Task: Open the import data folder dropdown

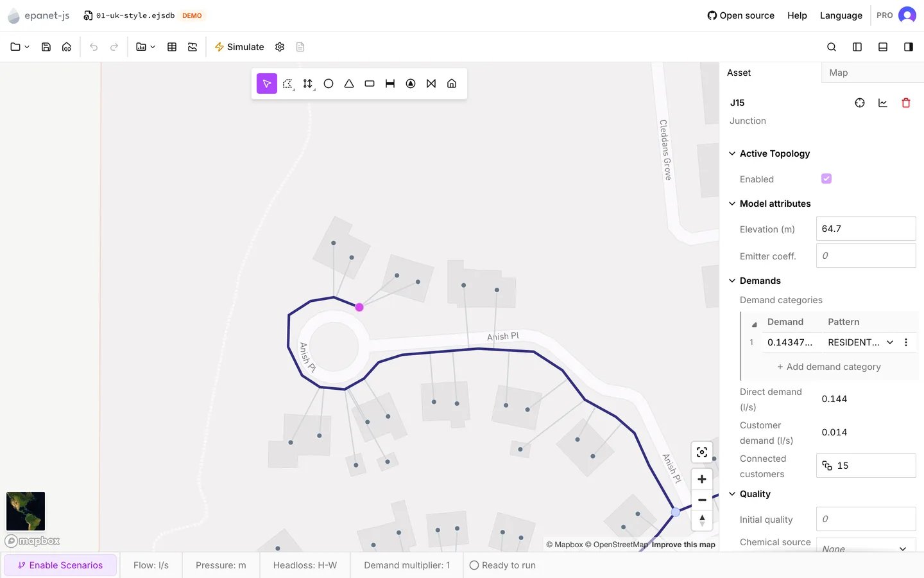Action: point(146,47)
